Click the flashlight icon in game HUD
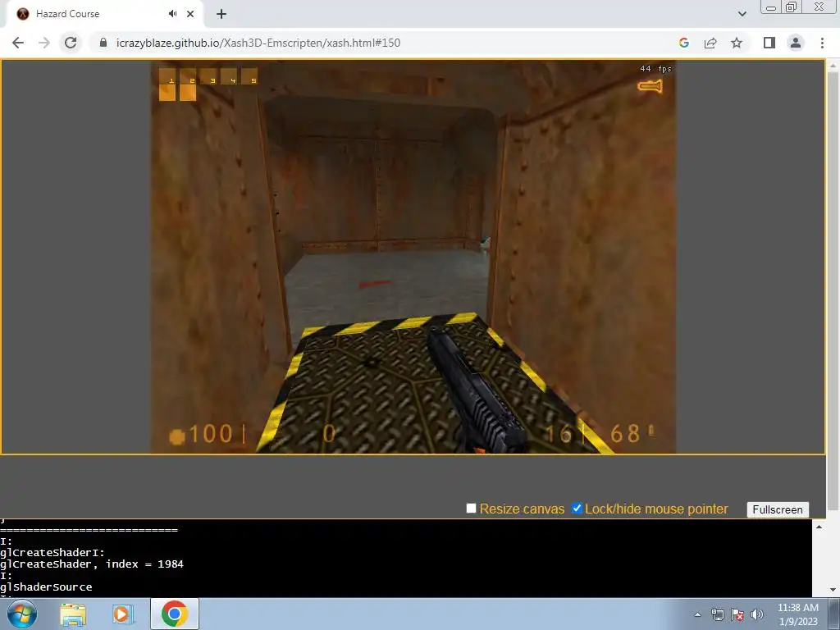The width and height of the screenshot is (840, 630). [650, 86]
